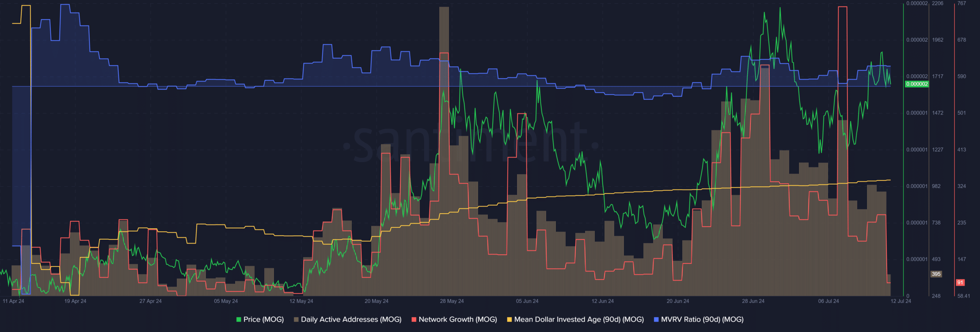Click the 590 axis value

click(x=962, y=76)
